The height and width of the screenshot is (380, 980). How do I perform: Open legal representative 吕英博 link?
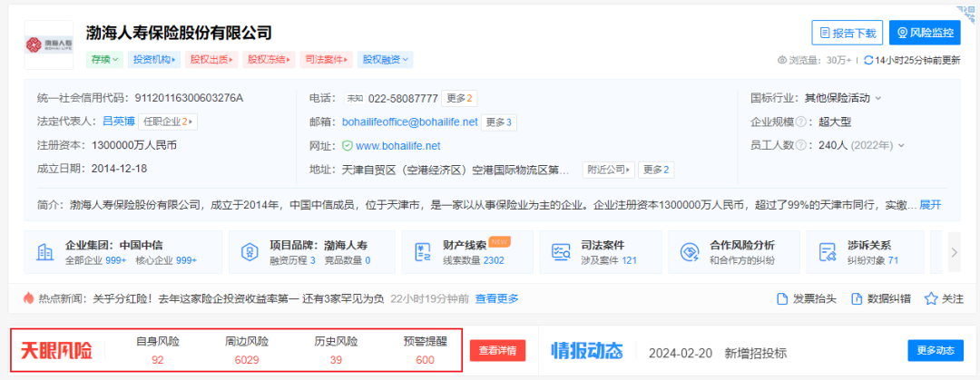pos(119,122)
